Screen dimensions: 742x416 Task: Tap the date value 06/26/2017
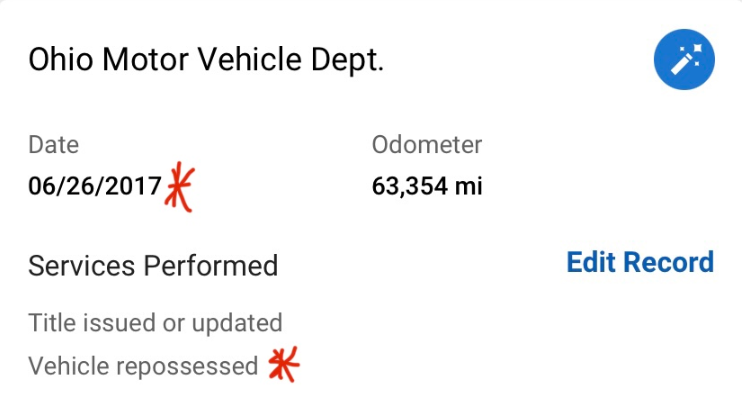95,186
